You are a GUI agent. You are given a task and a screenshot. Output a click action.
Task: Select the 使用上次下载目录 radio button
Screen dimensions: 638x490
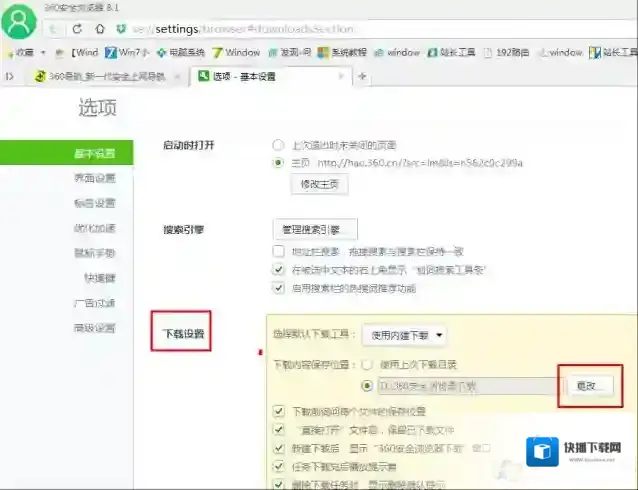click(366, 365)
